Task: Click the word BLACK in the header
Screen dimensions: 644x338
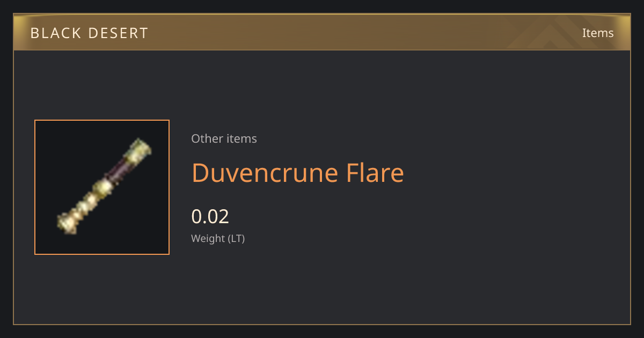Action: 55,33
